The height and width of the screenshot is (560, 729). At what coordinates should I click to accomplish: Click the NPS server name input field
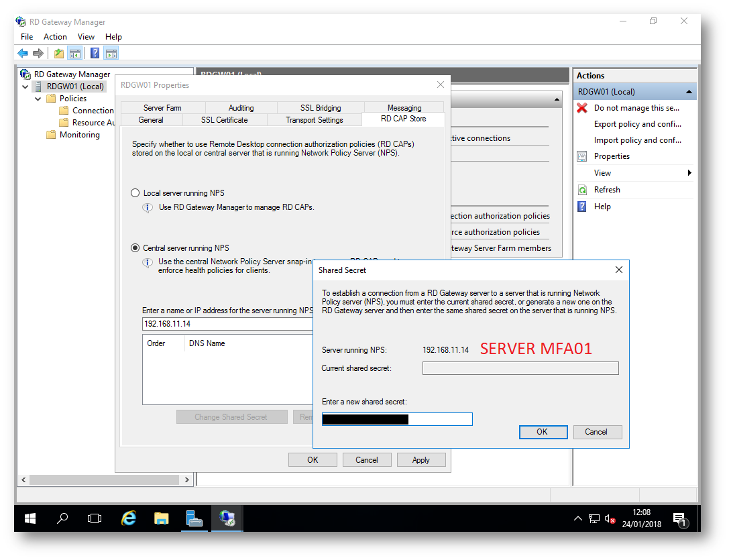tap(228, 324)
